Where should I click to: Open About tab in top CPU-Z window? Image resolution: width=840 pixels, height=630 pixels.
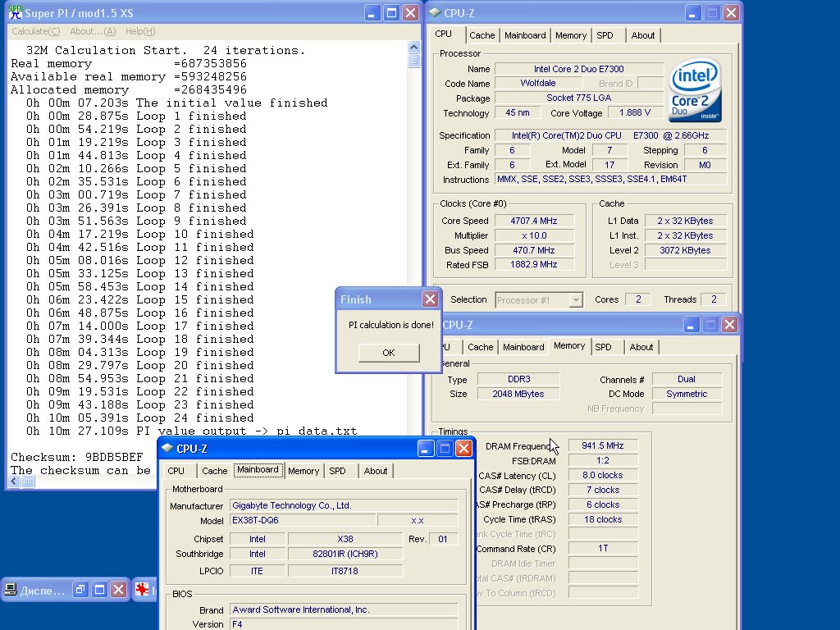(643, 35)
